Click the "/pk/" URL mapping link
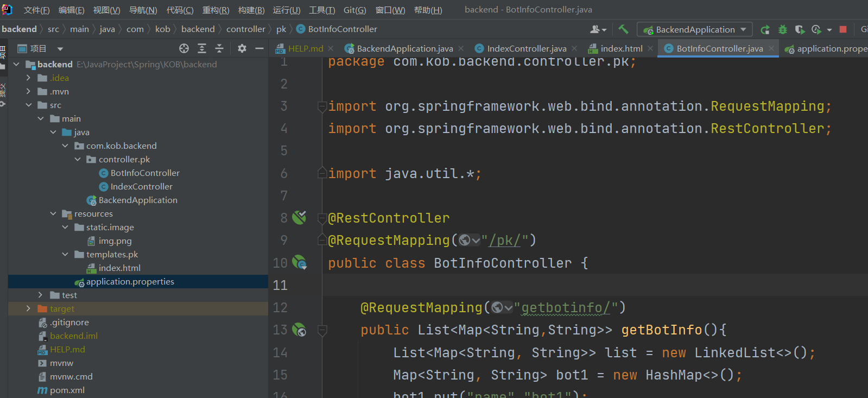Viewport: 868px width, 398px height. [505, 240]
